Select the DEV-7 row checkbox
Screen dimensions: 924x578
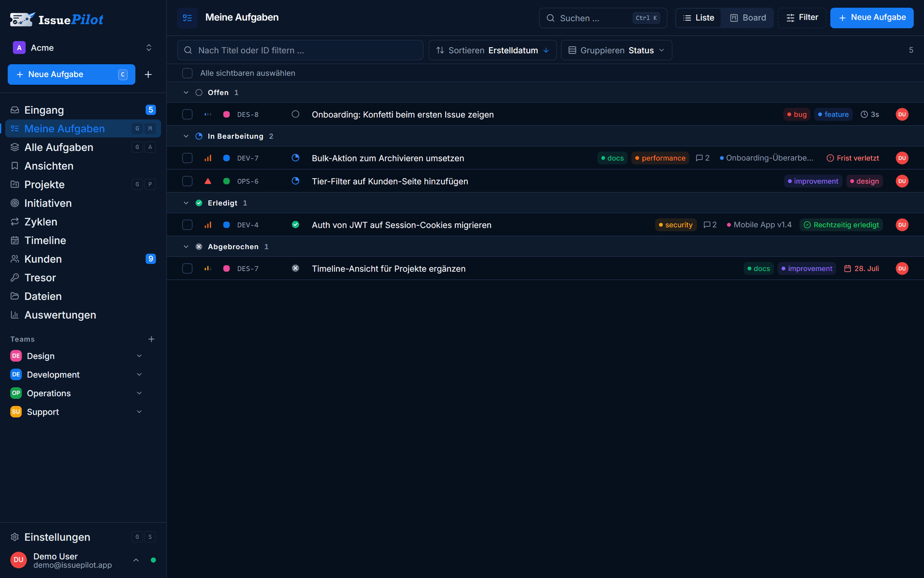pos(187,158)
